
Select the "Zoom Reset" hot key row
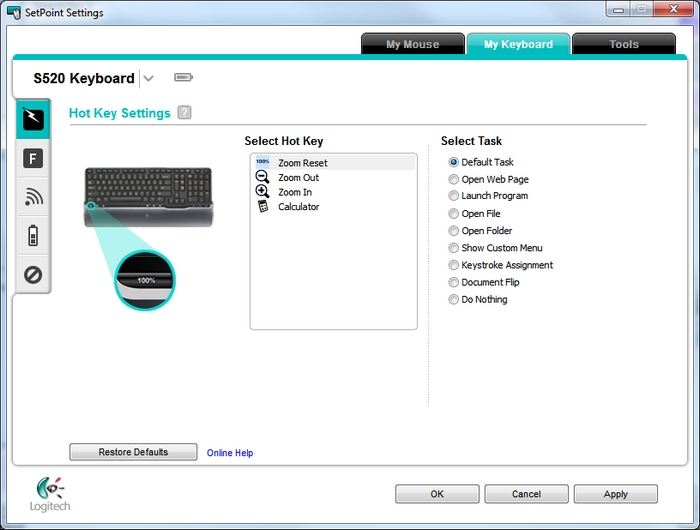pos(334,163)
